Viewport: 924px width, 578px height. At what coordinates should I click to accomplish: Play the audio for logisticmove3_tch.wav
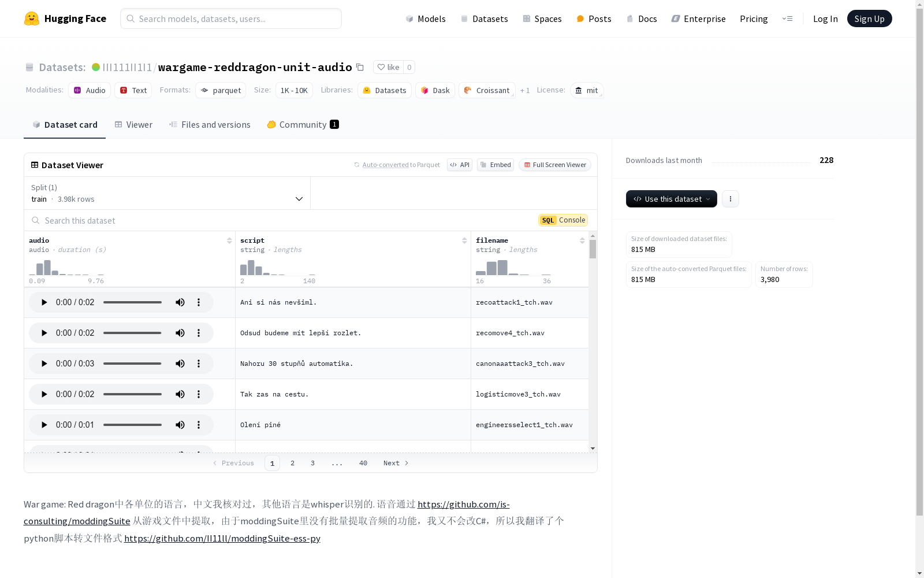tap(44, 394)
